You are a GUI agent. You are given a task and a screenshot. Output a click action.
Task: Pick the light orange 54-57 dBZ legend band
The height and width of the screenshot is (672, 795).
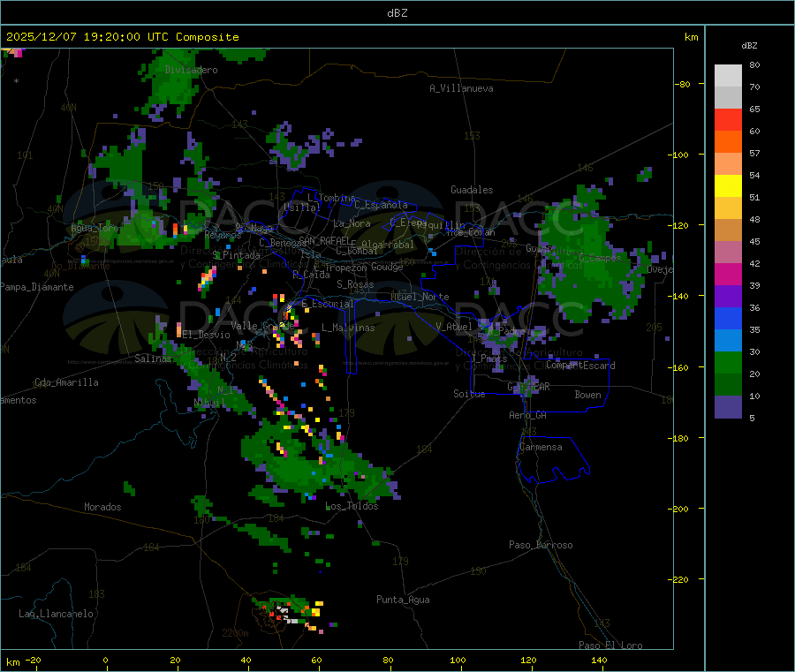tap(728, 164)
